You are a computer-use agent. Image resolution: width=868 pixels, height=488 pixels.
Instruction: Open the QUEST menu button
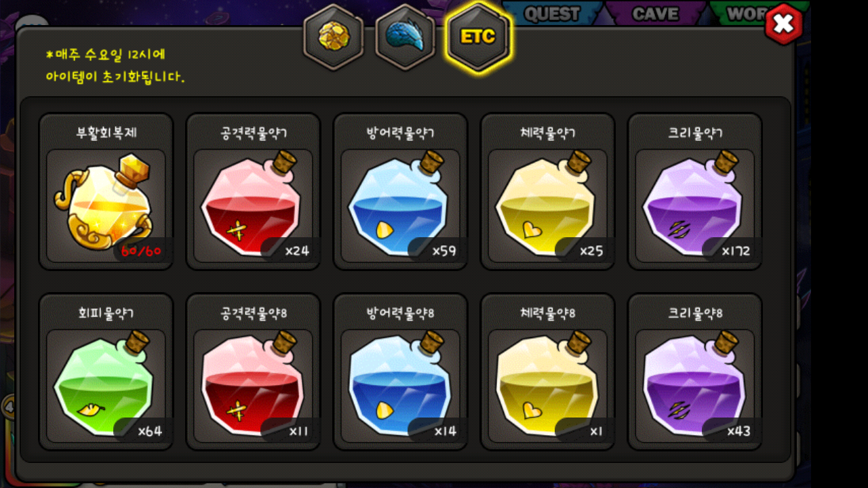pyautogui.click(x=552, y=14)
